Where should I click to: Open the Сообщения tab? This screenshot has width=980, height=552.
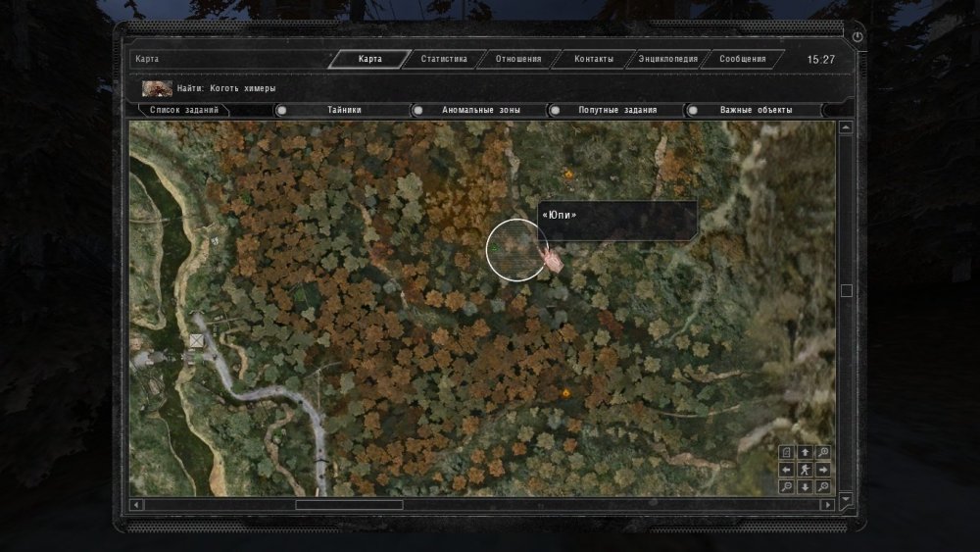pyautogui.click(x=743, y=59)
